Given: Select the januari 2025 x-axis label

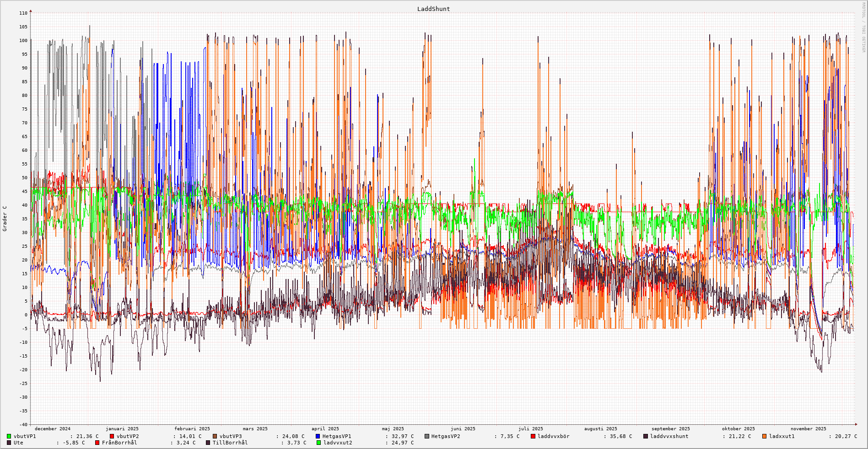Looking at the screenshot, I should [122, 429].
